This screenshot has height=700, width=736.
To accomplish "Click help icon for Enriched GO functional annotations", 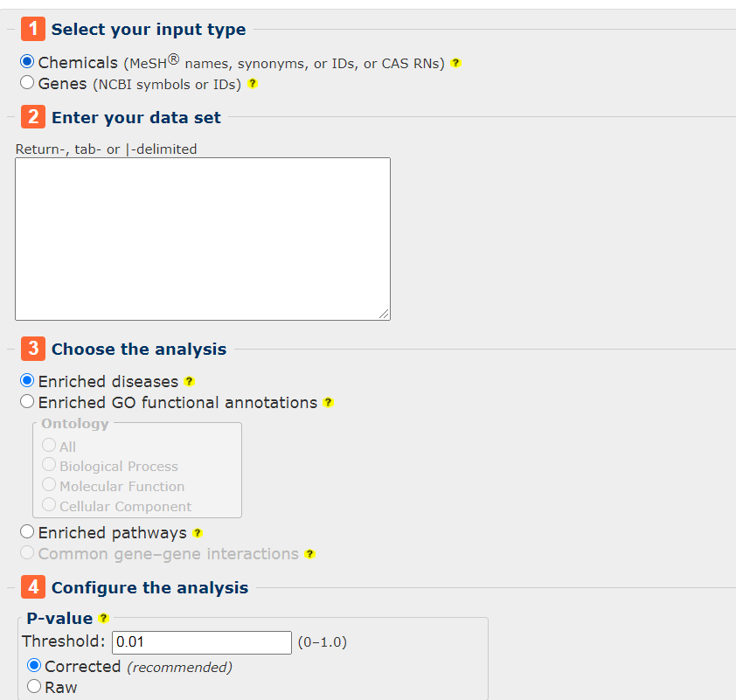I will (328, 403).
